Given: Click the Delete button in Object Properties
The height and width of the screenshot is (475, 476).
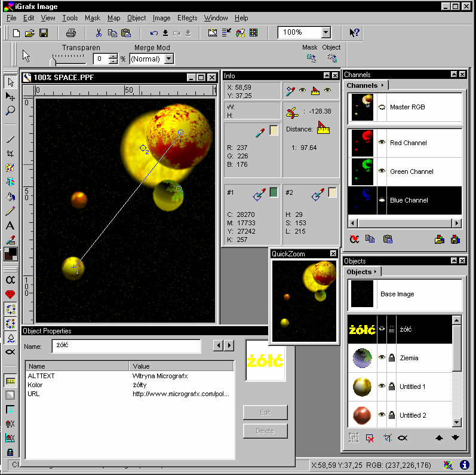Looking at the screenshot, I should click(x=265, y=431).
